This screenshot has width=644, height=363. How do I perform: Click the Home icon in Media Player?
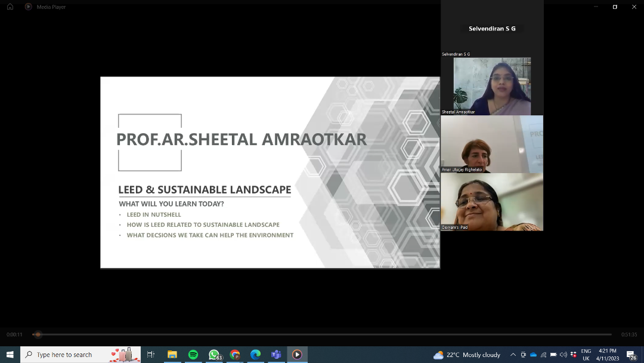10,7
